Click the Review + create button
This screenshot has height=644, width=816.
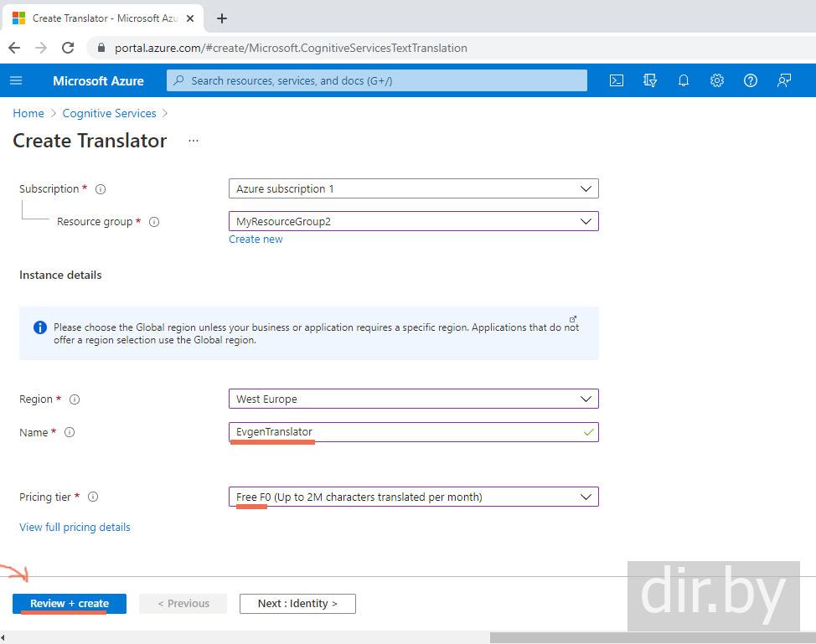(x=70, y=604)
